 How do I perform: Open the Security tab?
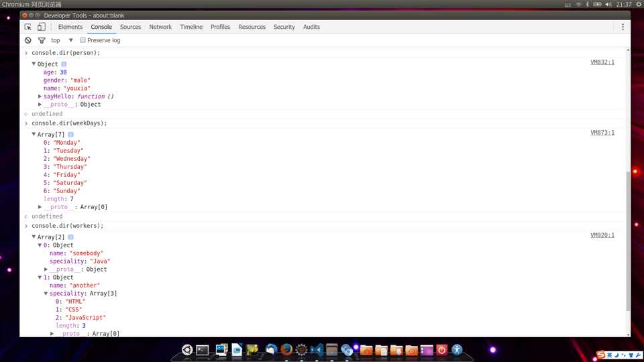284,27
